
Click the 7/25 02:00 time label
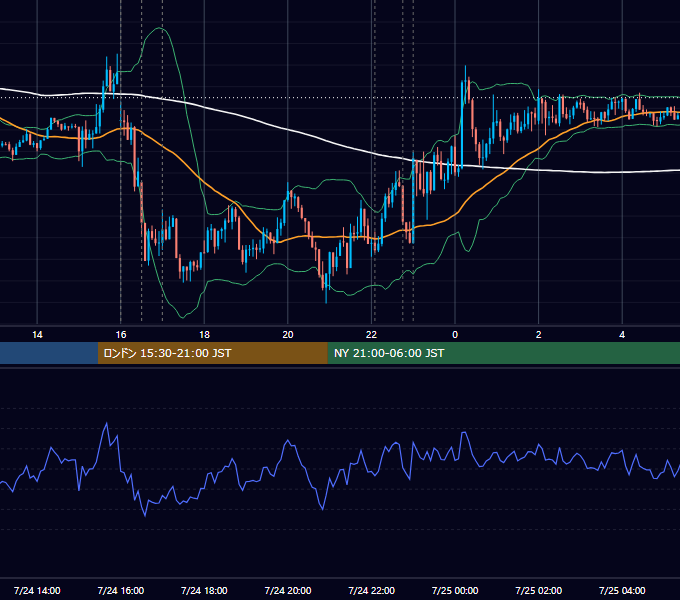tap(539, 590)
